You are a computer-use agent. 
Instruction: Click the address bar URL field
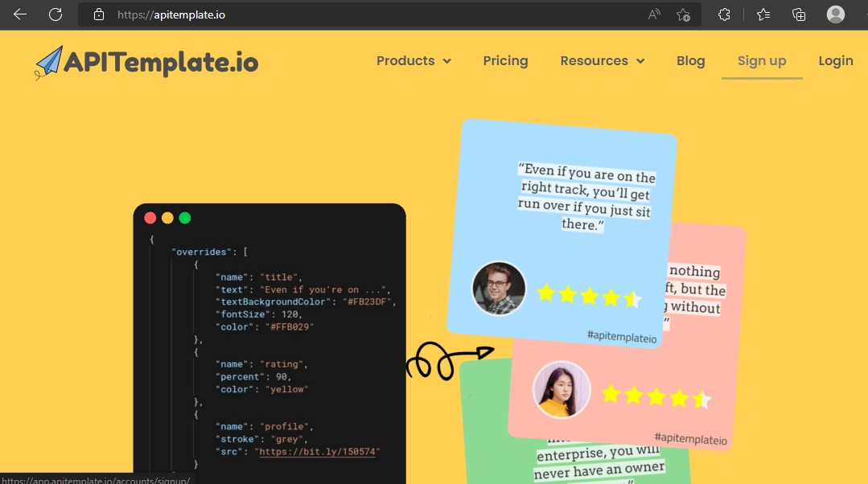362,14
